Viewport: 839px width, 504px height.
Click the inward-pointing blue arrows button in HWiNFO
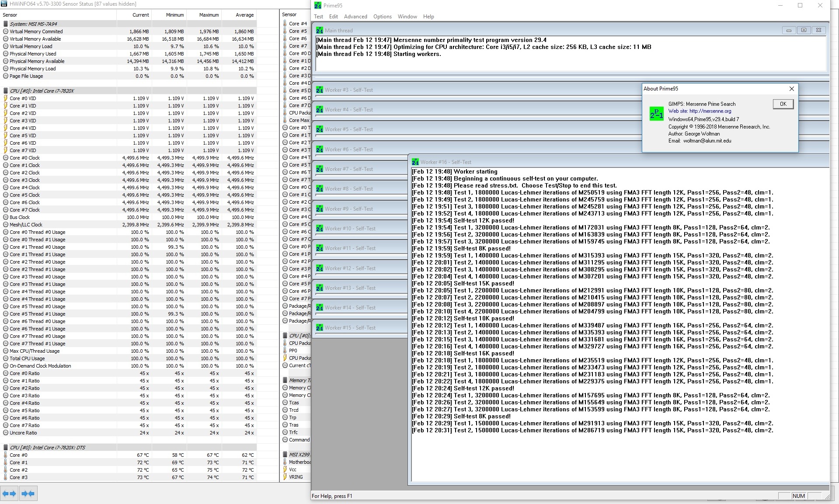(x=28, y=494)
